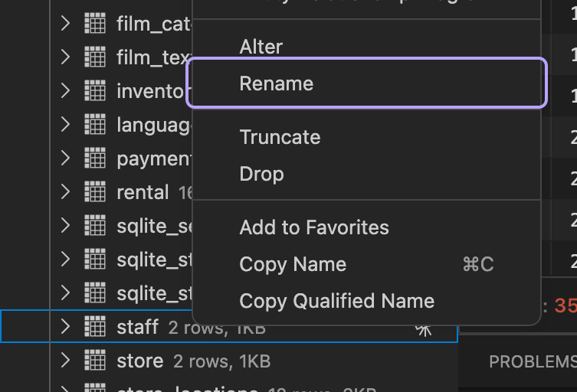The image size is (577, 392).
Task: Expand the store table chevron
Action: [65, 361]
